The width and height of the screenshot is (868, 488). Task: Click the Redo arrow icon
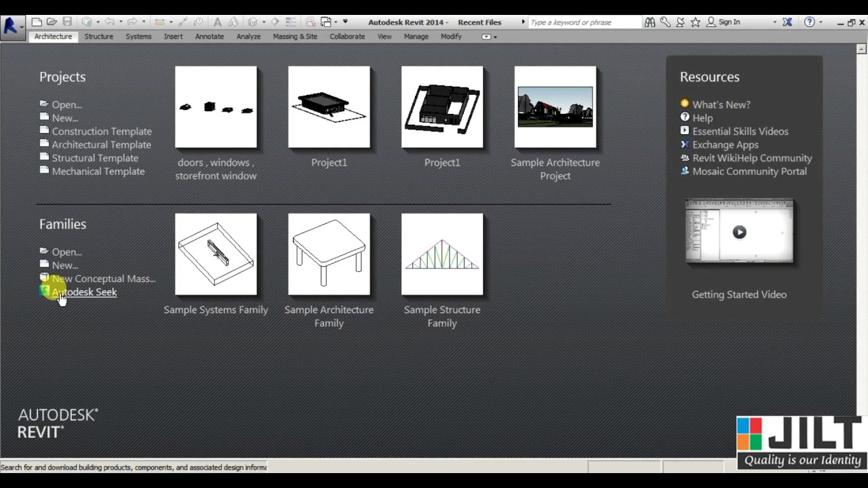point(132,22)
